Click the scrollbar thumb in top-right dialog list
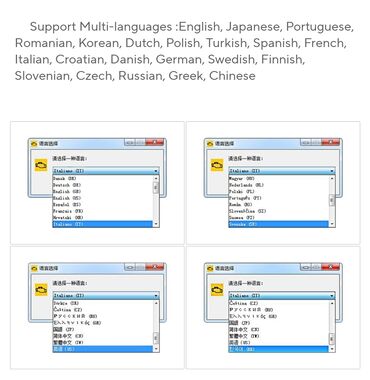This screenshot has height=380, width=370. click(x=332, y=200)
